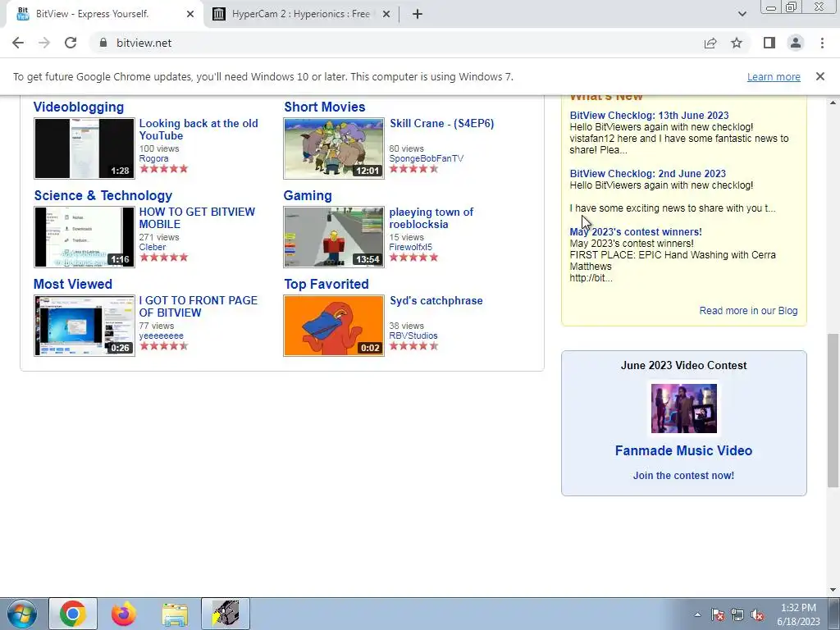Viewport: 840px width, 630px height.
Task: Click the page vertical scrollbar thumb
Action: click(x=833, y=410)
